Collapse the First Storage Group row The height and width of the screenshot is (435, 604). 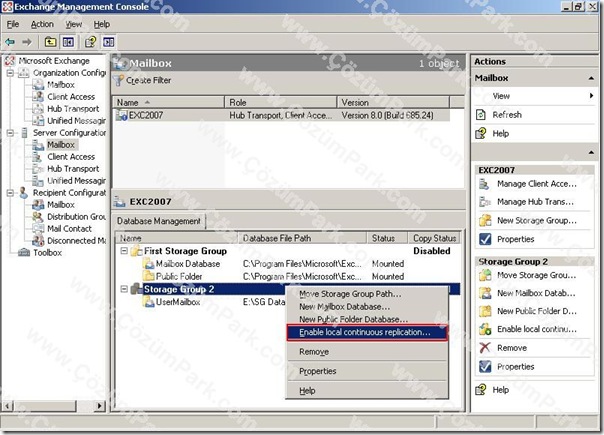tap(124, 251)
